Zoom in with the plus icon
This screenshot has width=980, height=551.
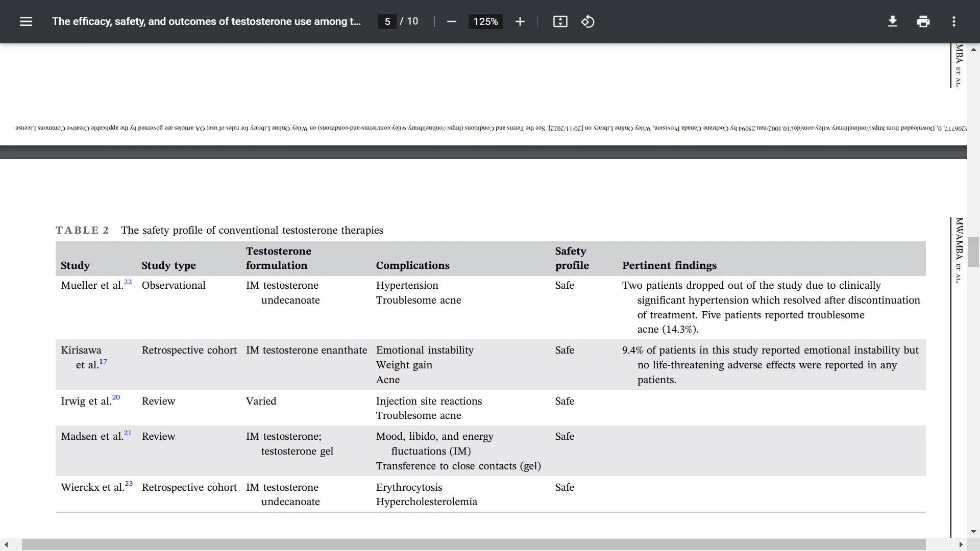(x=520, y=21)
